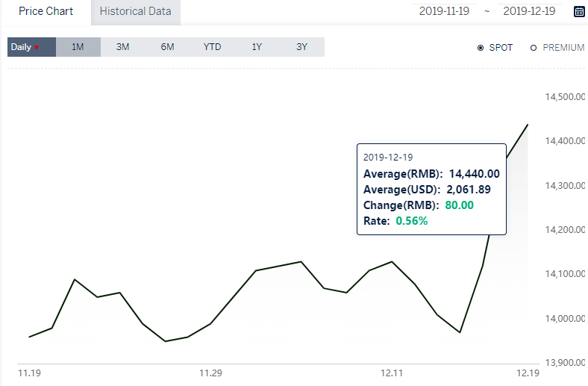This screenshot has height=386, width=588.
Task: Choose the YTD time range
Action: pyautogui.click(x=212, y=47)
